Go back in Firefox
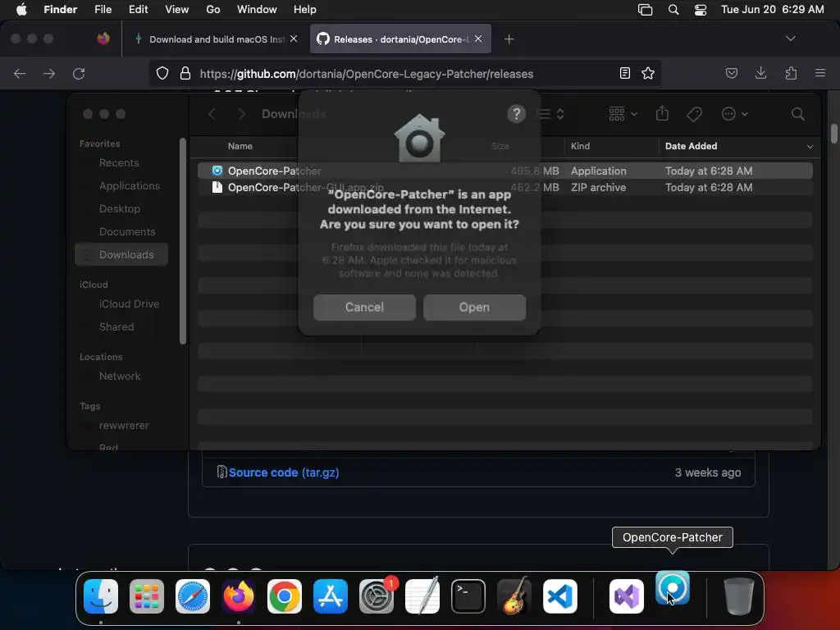Viewport: 840px width, 630px height. point(20,73)
